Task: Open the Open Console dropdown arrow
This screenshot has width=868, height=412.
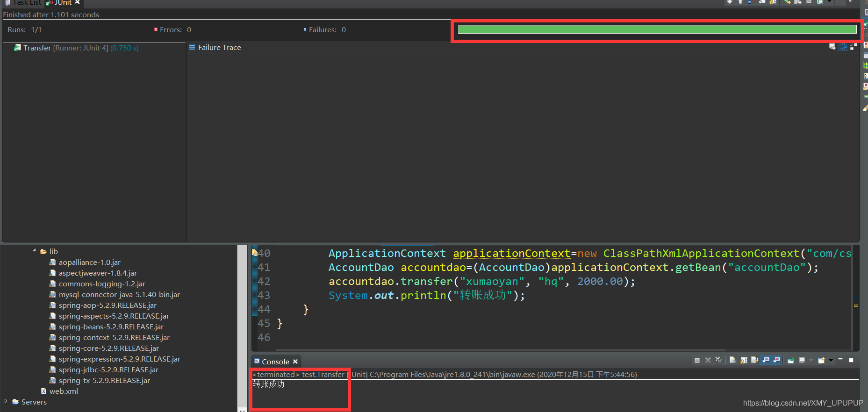Action: coord(831,360)
